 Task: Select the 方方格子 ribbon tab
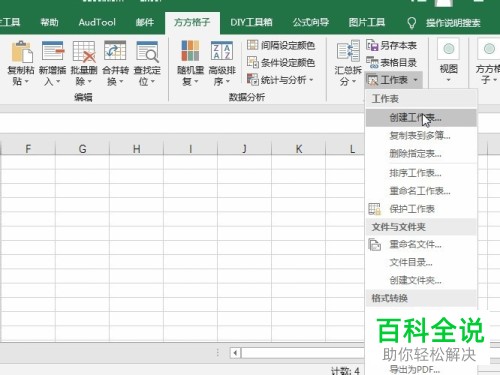(x=192, y=23)
